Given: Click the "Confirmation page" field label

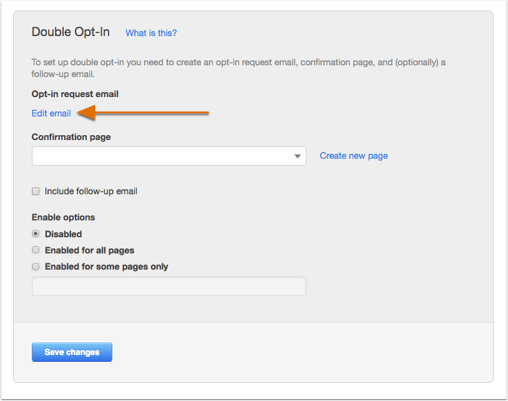Looking at the screenshot, I should click(x=71, y=137).
